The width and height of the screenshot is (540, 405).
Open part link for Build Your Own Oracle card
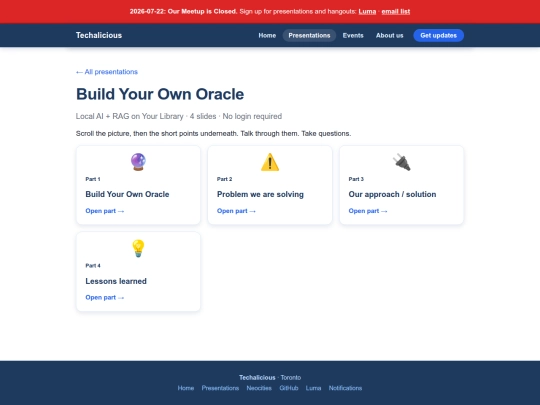(x=105, y=211)
